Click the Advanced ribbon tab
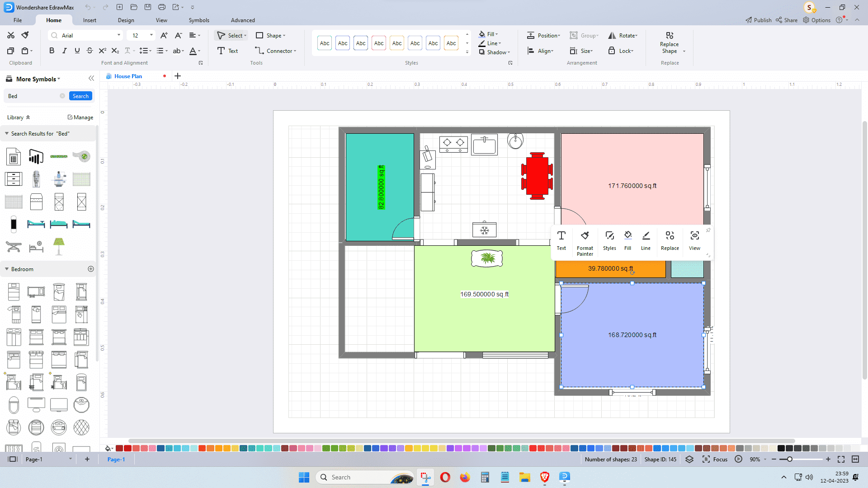 [x=243, y=20]
